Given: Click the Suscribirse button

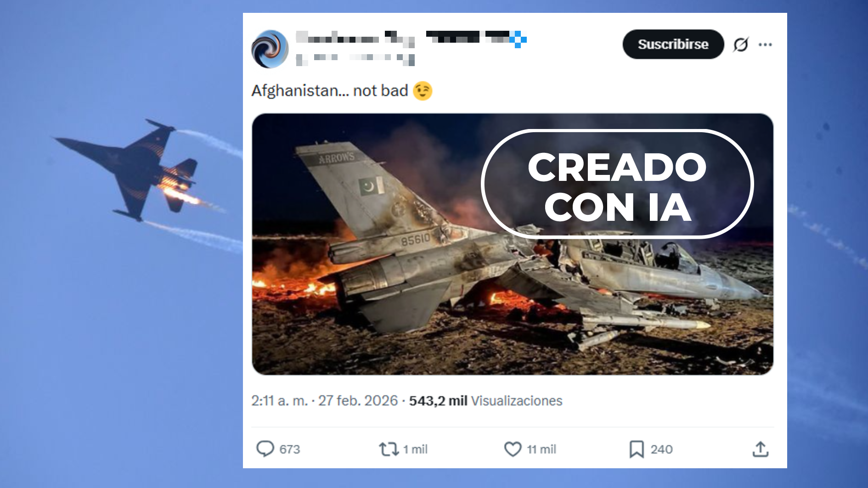Looking at the screenshot, I should click(x=673, y=44).
